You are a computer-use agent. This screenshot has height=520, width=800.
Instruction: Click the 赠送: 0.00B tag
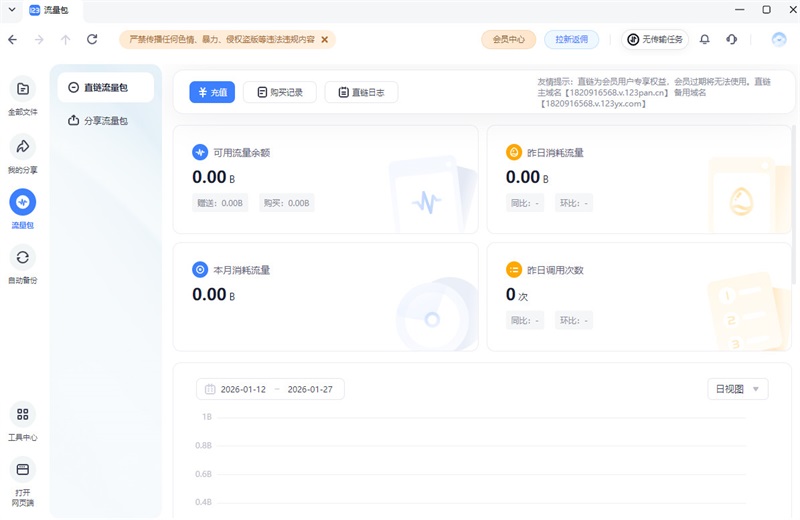click(x=220, y=203)
